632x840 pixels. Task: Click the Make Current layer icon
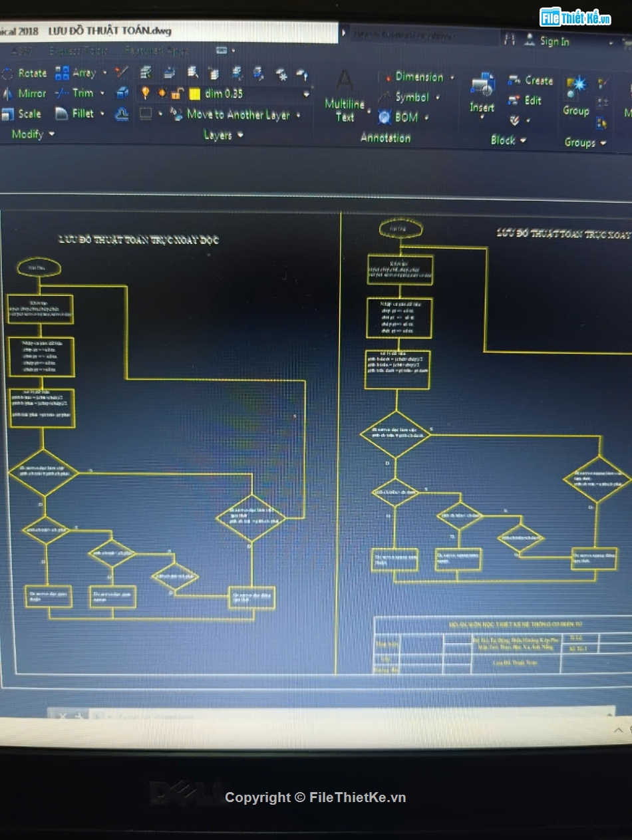pos(169,72)
